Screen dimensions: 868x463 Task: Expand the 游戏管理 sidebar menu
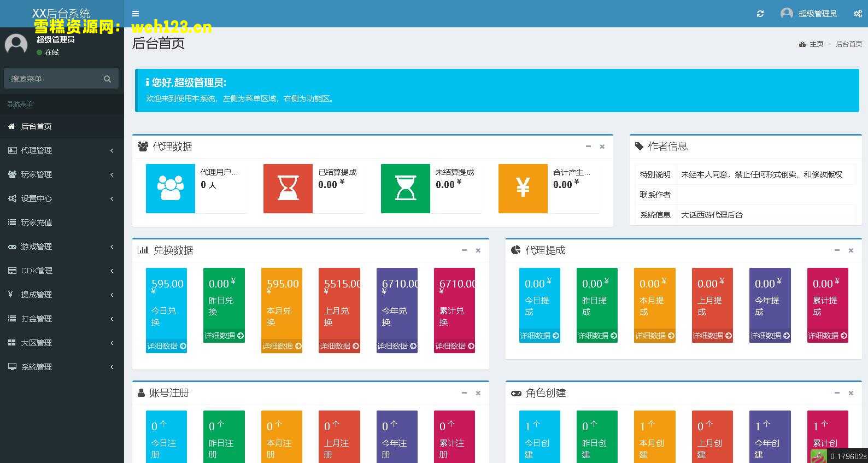(x=62, y=247)
